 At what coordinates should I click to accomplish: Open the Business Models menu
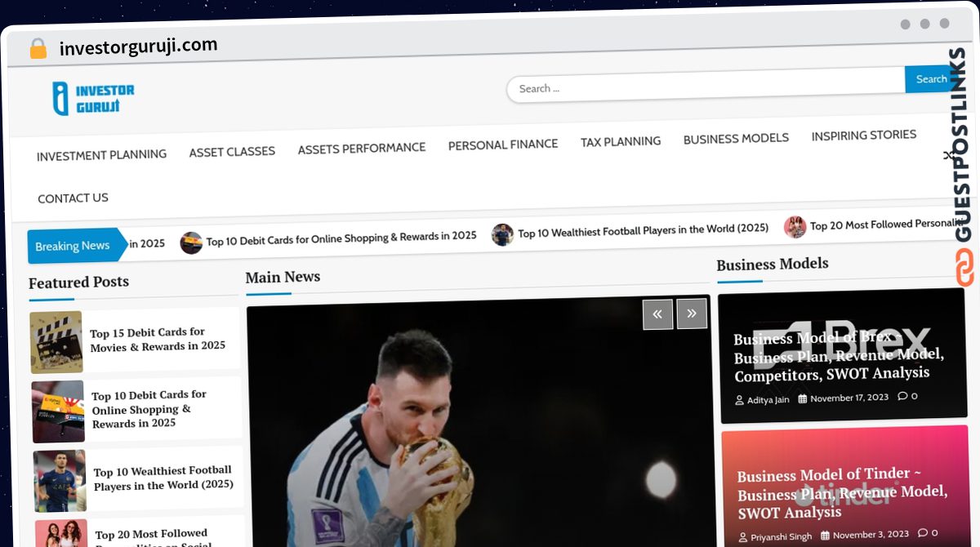(x=736, y=139)
